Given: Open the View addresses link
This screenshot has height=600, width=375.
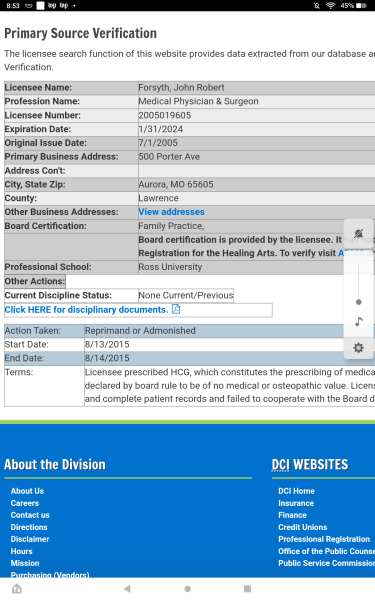Looking at the screenshot, I should click(x=171, y=212).
